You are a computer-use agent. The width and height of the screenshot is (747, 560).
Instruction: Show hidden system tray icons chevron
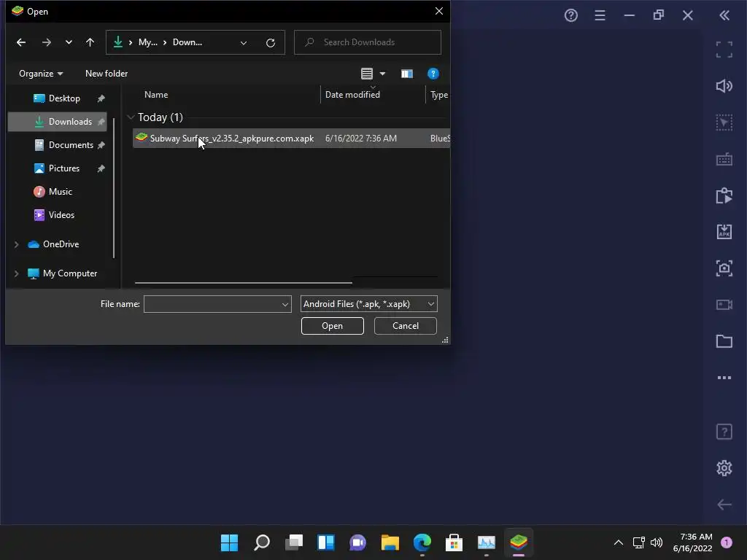618,542
